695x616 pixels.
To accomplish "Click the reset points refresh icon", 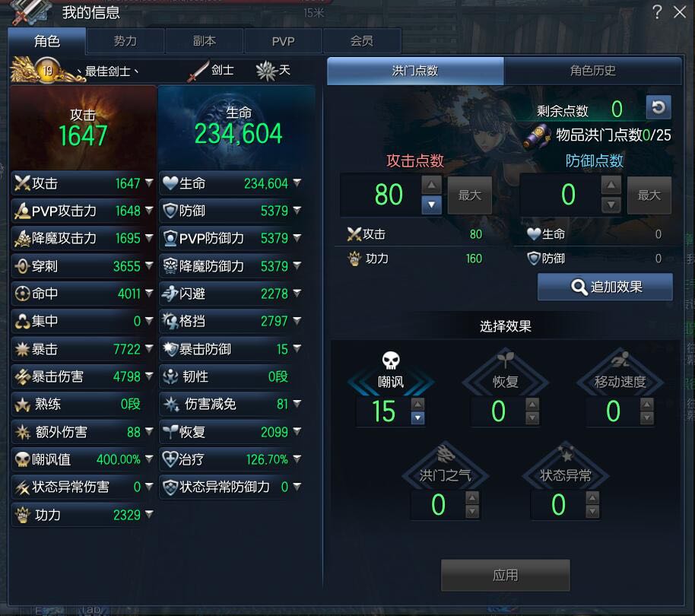I will click(659, 107).
